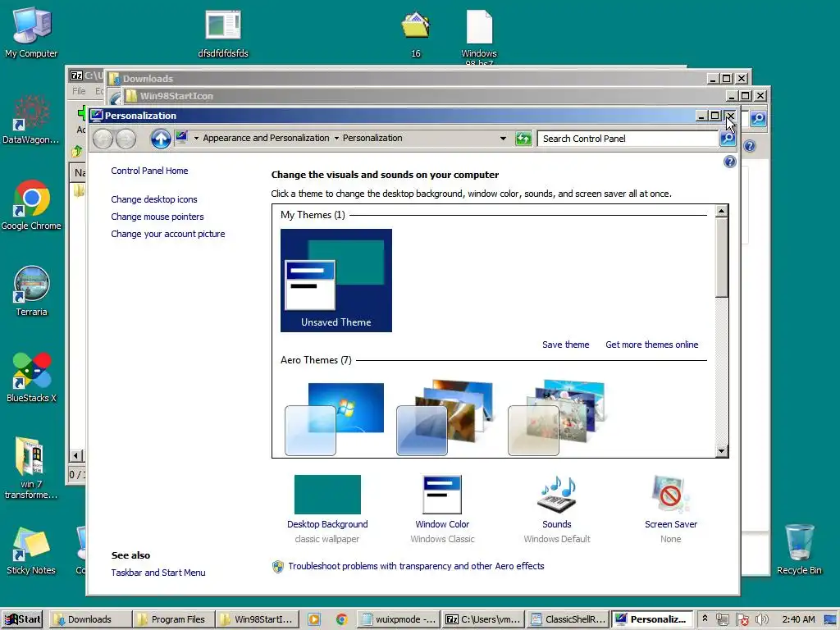
Task: Click the Screen Saver icon
Action: click(671, 495)
